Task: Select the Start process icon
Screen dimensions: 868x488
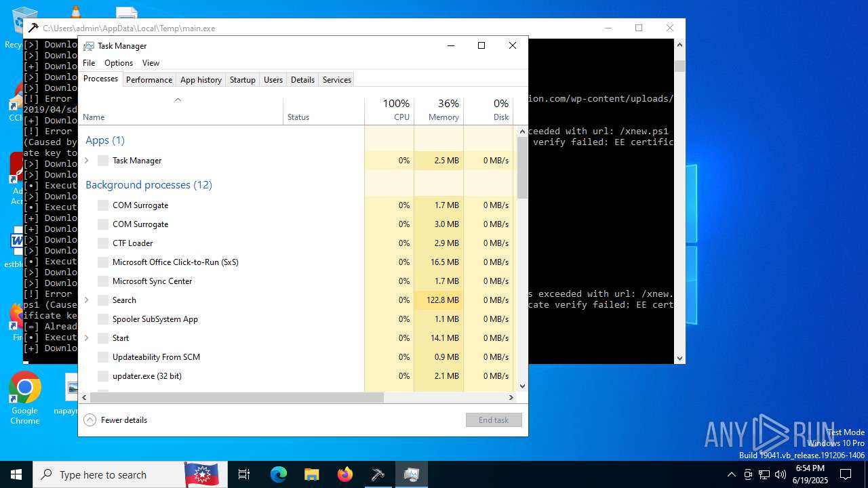Action: (103, 338)
